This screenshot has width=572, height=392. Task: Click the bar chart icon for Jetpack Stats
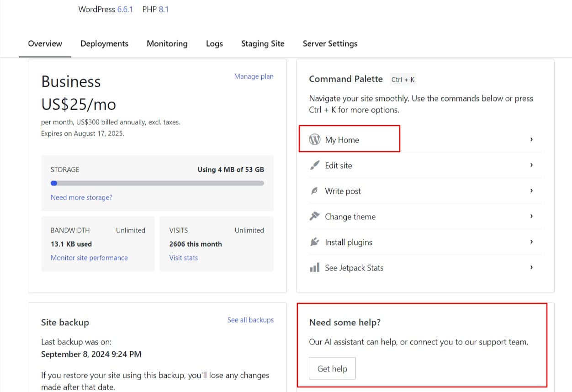point(314,268)
